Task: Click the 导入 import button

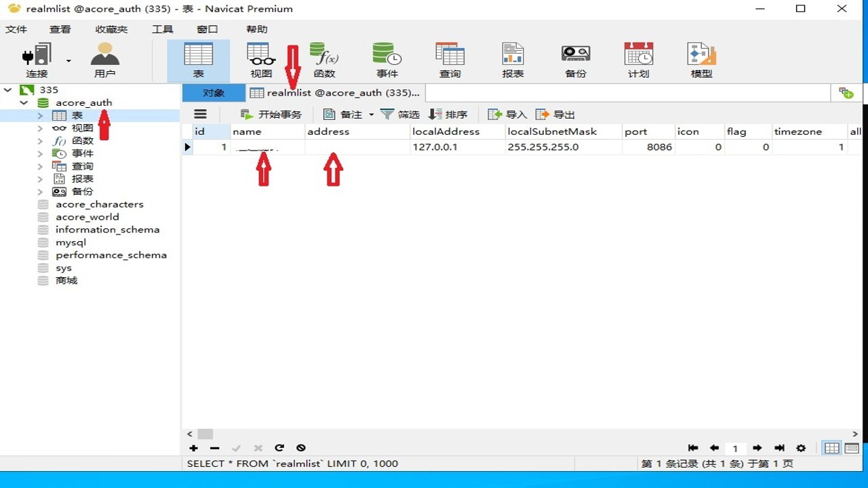Action: pyautogui.click(x=507, y=115)
